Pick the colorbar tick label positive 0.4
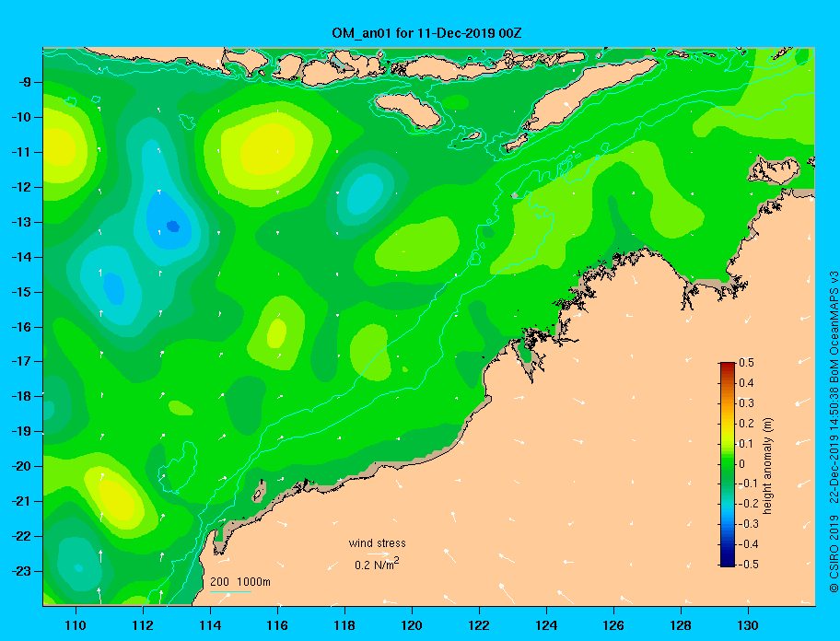840x641 pixels. click(x=747, y=383)
